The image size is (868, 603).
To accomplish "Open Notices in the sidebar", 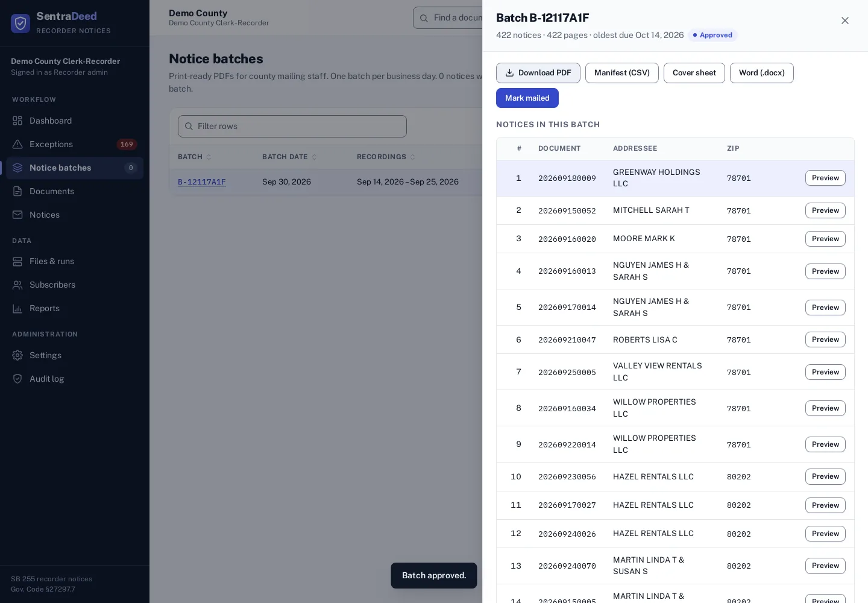I will click(75, 215).
